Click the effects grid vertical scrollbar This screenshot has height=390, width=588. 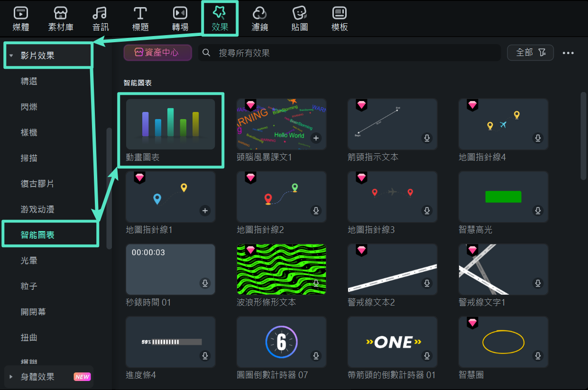tap(583, 137)
